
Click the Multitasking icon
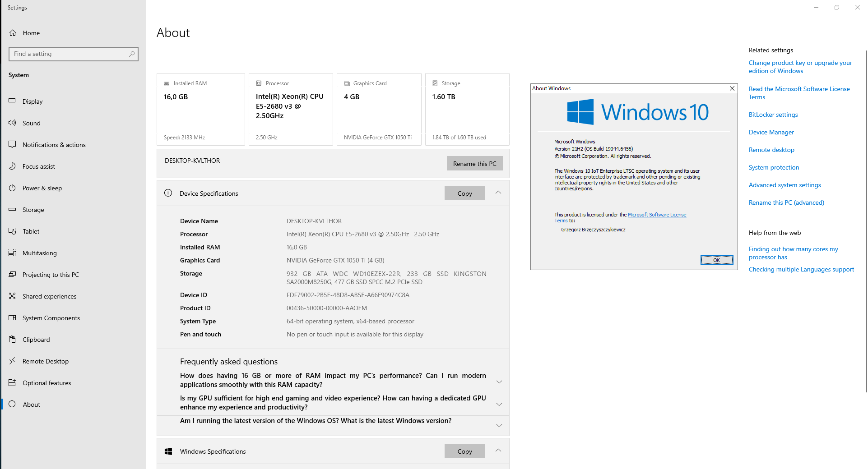click(x=12, y=253)
